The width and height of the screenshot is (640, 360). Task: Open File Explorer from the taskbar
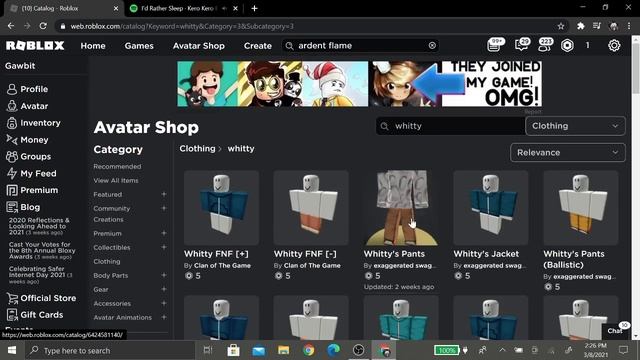[x=283, y=350]
